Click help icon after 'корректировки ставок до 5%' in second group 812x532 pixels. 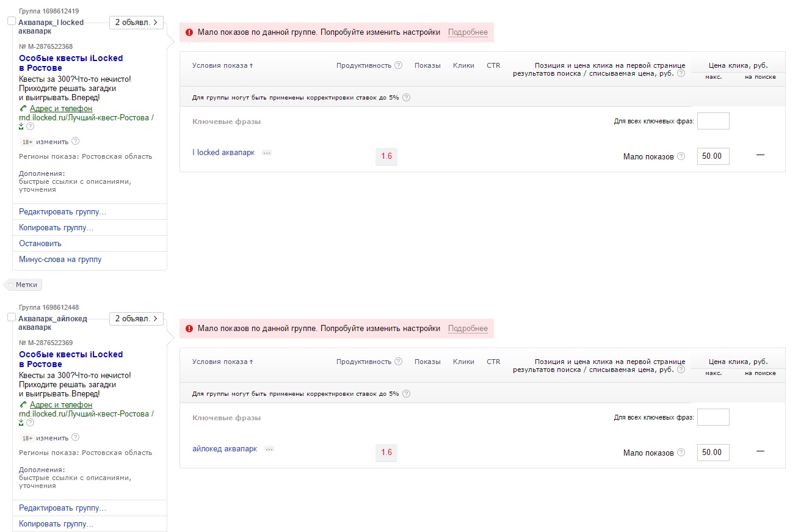click(407, 393)
